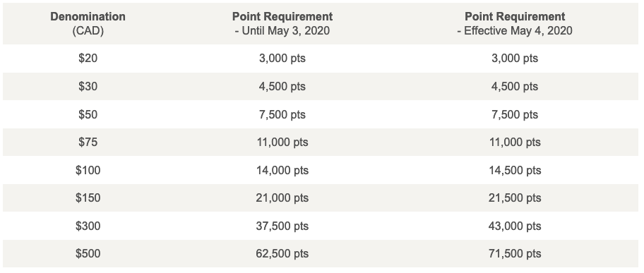Screen dimensions: 644x273
Task: Select the $75 denomination cell
Action: pos(88,142)
